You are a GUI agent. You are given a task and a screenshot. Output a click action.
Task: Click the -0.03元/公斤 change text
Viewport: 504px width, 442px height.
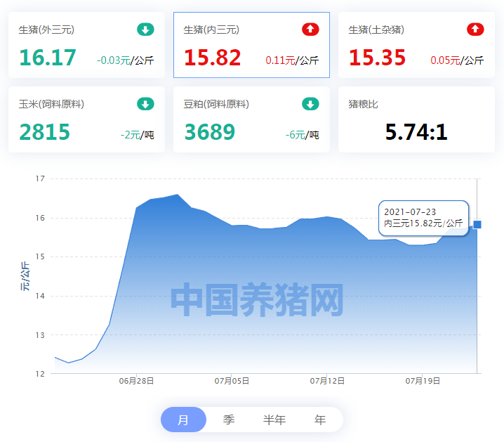(x=126, y=60)
